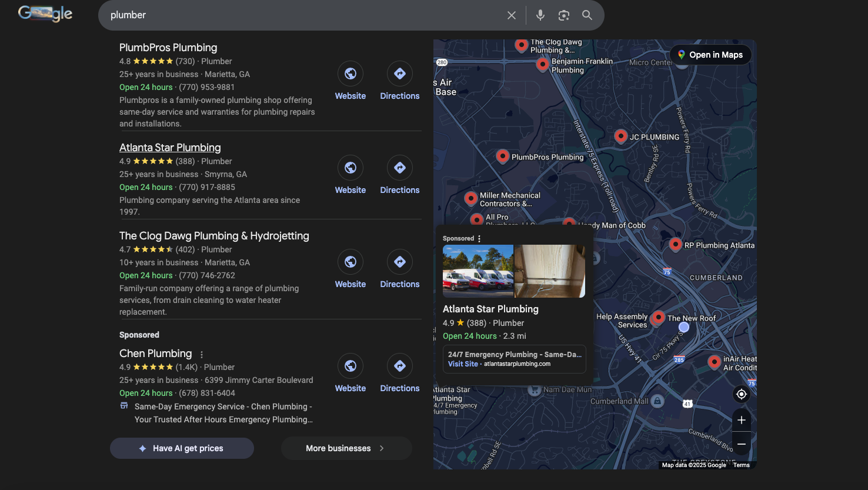Zoom in on the map
The height and width of the screenshot is (490, 868).
tap(741, 420)
